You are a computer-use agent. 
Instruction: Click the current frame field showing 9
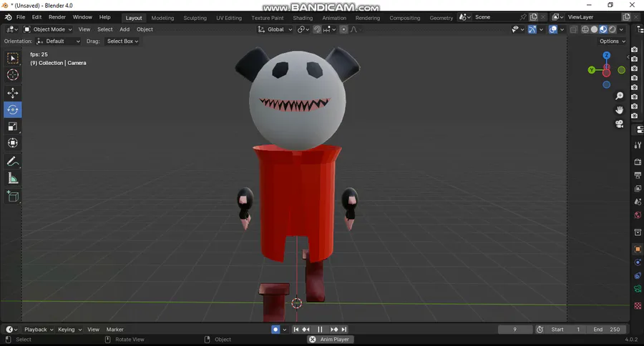[x=514, y=330]
